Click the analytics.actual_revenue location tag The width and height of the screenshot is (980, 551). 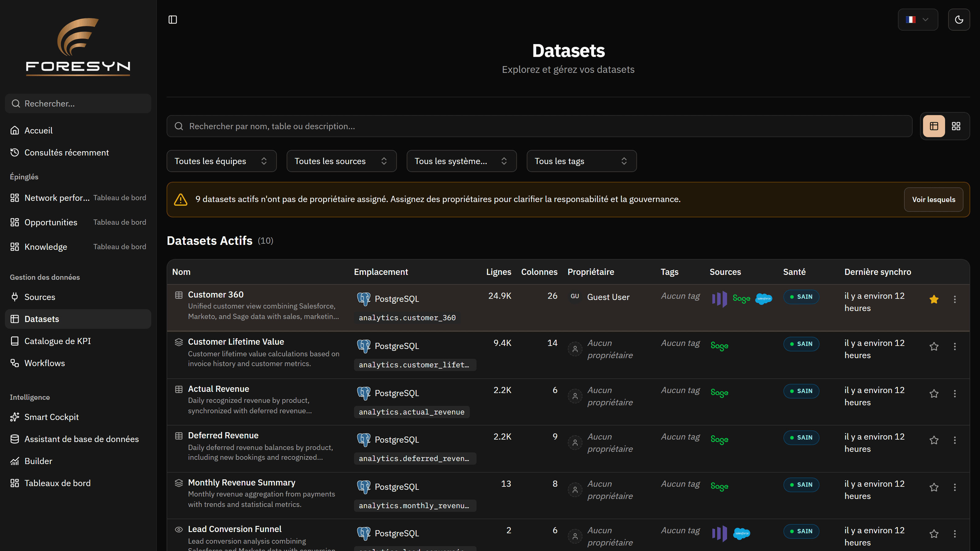pos(412,412)
